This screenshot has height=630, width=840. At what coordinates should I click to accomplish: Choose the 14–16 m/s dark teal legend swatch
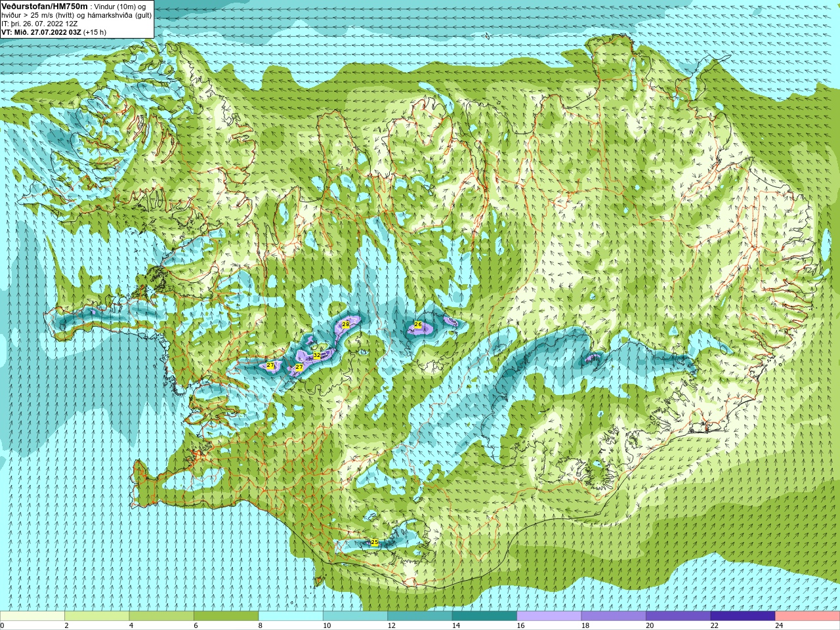485,616
